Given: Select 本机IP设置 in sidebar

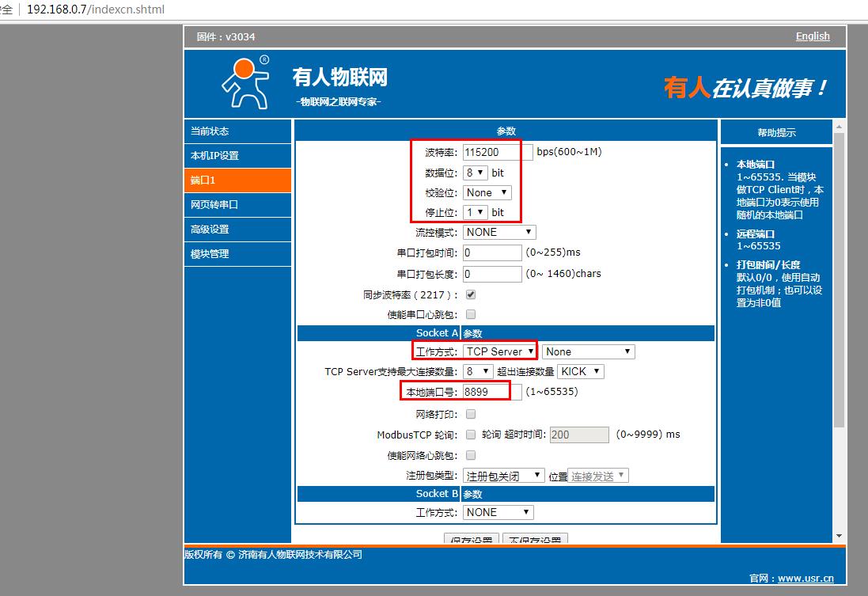Looking at the screenshot, I should [237, 156].
